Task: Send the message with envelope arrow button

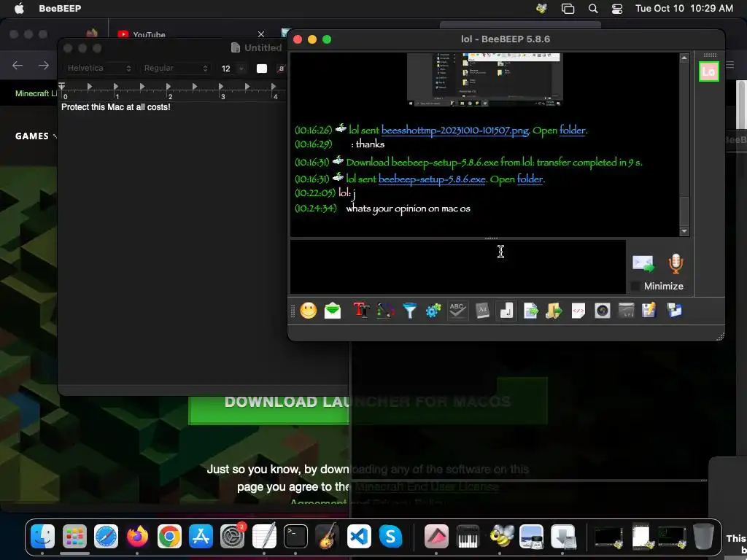Action: pyautogui.click(x=643, y=264)
